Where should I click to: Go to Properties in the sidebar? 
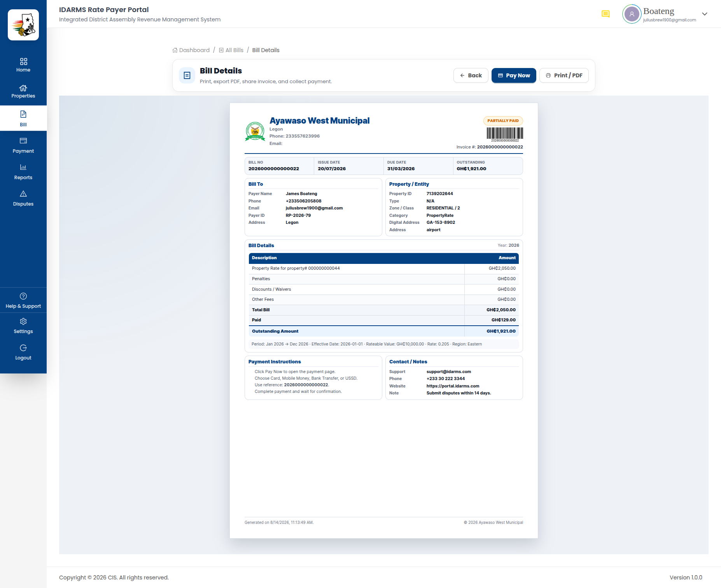[23, 92]
